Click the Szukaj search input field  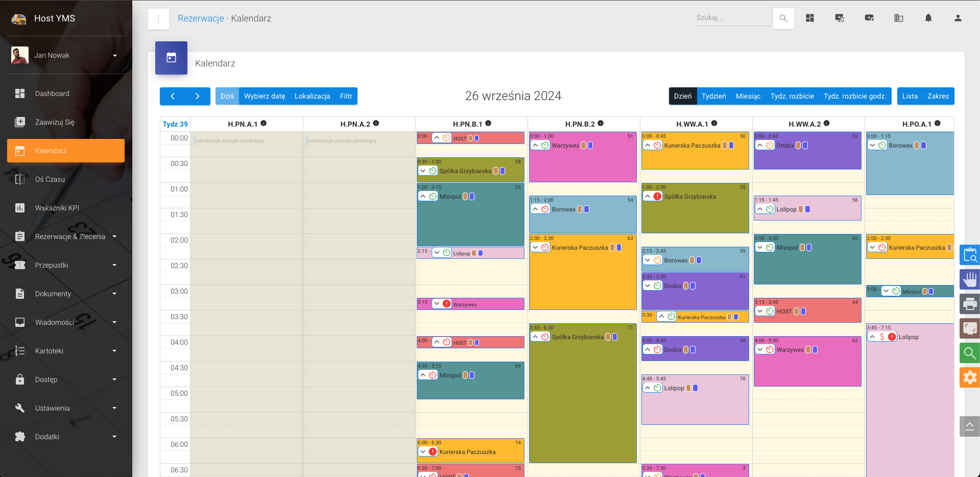point(732,18)
